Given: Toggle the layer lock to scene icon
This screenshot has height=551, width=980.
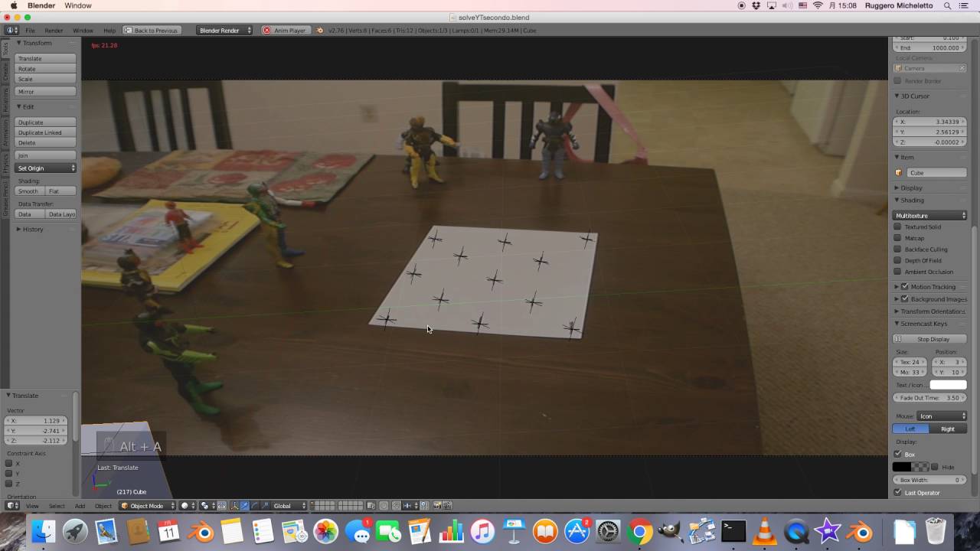Looking at the screenshot, I should point(371,506).
